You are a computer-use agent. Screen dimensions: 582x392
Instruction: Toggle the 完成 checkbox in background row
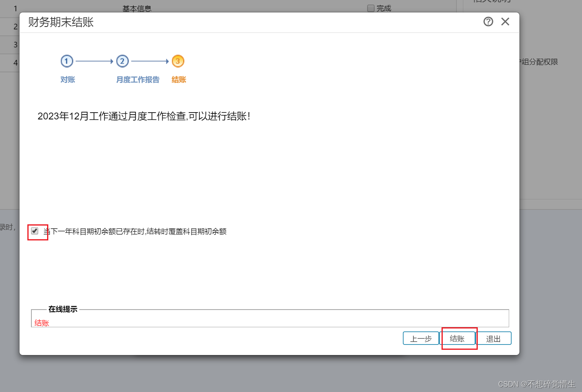[371, 8]
